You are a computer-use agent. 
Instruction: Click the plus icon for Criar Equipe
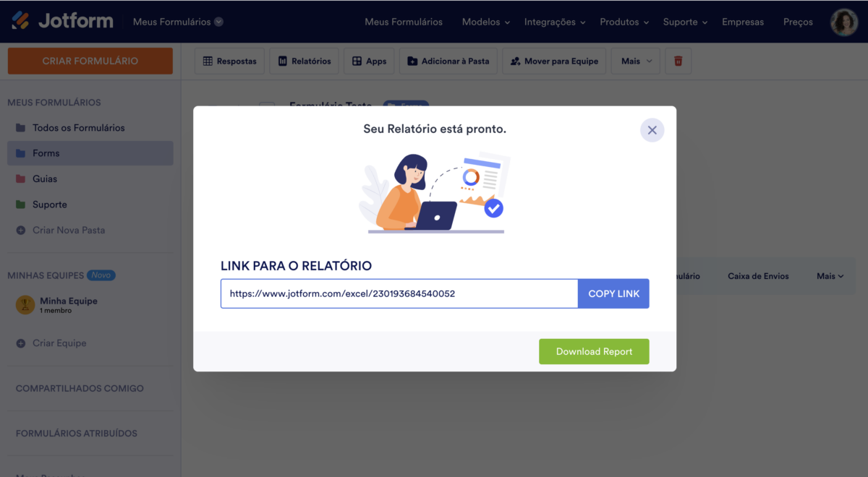coord(20,343)
